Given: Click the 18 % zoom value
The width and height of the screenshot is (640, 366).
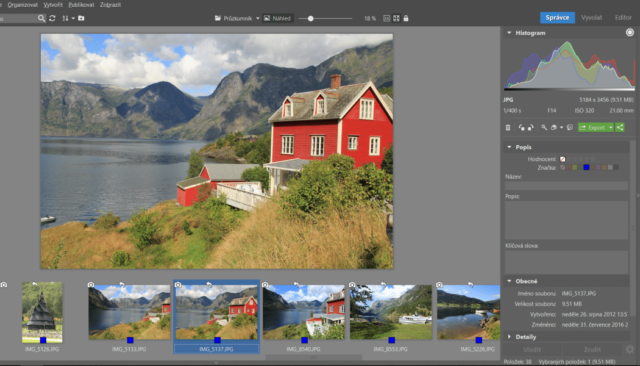Looking at the screenshot, I should pyautogui.click(x=370, y=19).
